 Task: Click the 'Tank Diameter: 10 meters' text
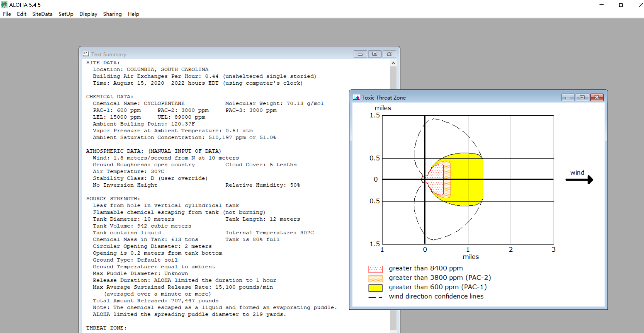(133, 219)
